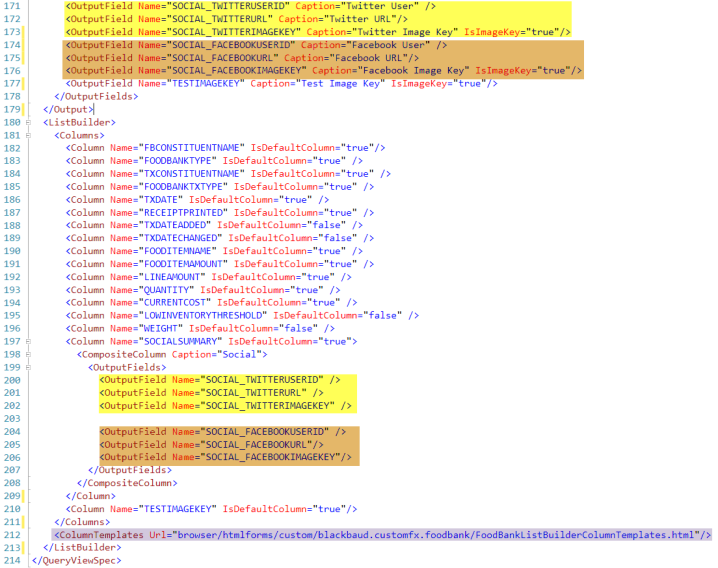Select the TESTIMAGEKEY Column IsDefaultColumn line
The height and width of the screenshot is (568, 718).
tap(211, 509)
